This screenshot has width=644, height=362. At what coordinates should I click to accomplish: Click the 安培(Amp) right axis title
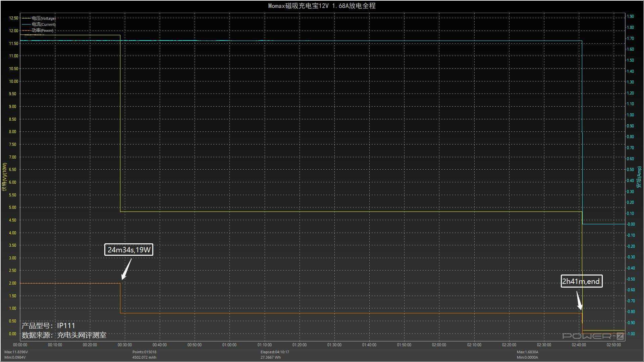click(x=639, y=177)
